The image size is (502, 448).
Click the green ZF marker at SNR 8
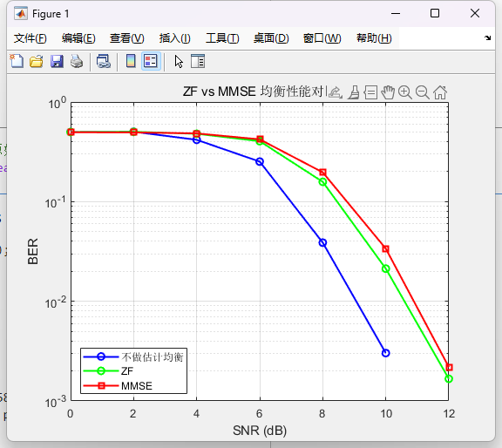tap(322, 182)
